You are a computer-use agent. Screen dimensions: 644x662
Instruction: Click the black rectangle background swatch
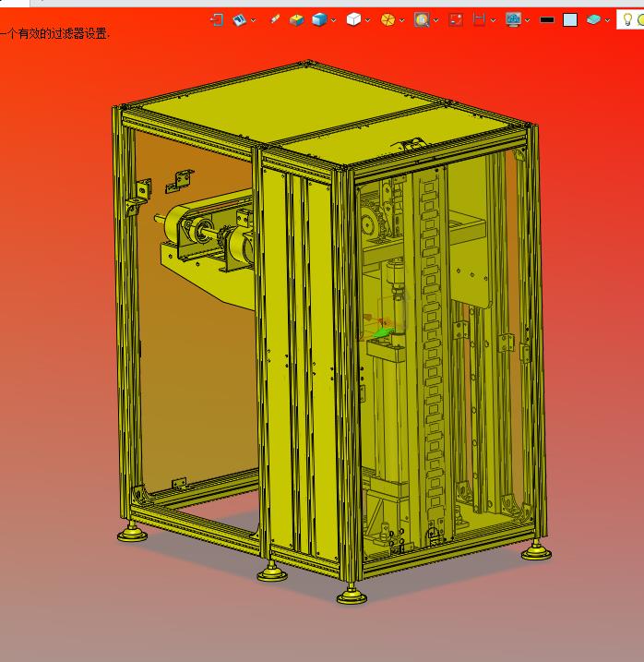pos(547,19)
